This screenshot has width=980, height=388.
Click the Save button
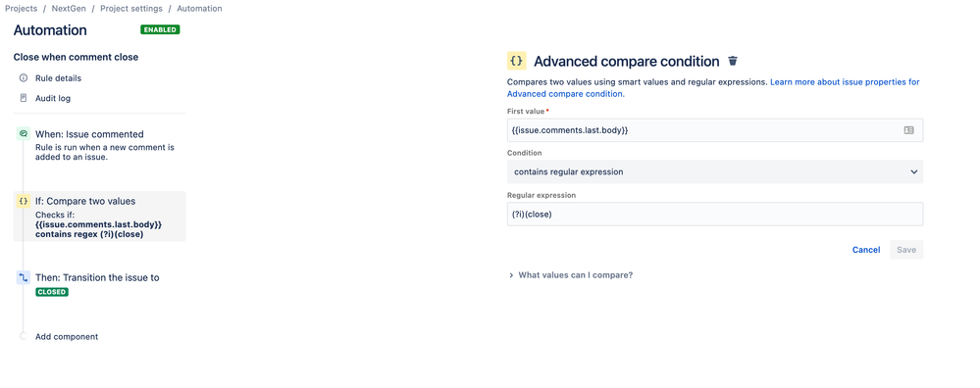(x=906, y=250)
